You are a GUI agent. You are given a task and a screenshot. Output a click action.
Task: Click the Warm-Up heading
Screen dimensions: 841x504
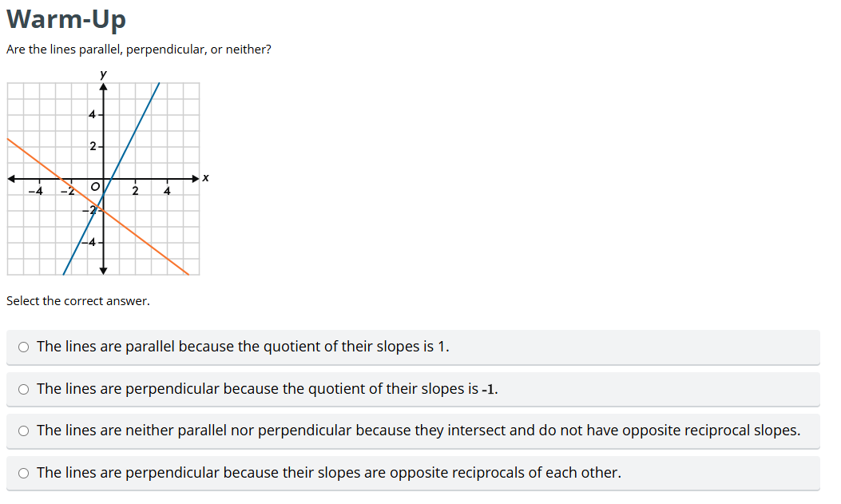[x=65, y=19]
